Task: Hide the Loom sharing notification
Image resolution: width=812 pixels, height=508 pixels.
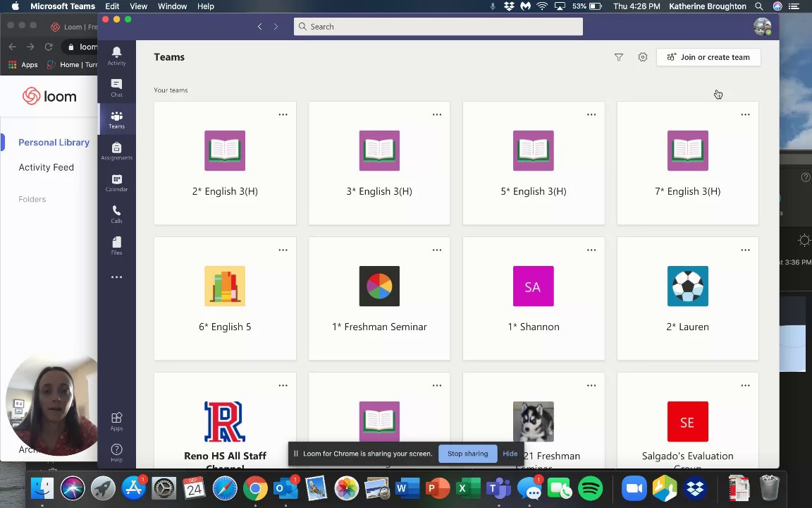Action: point(510,454)
